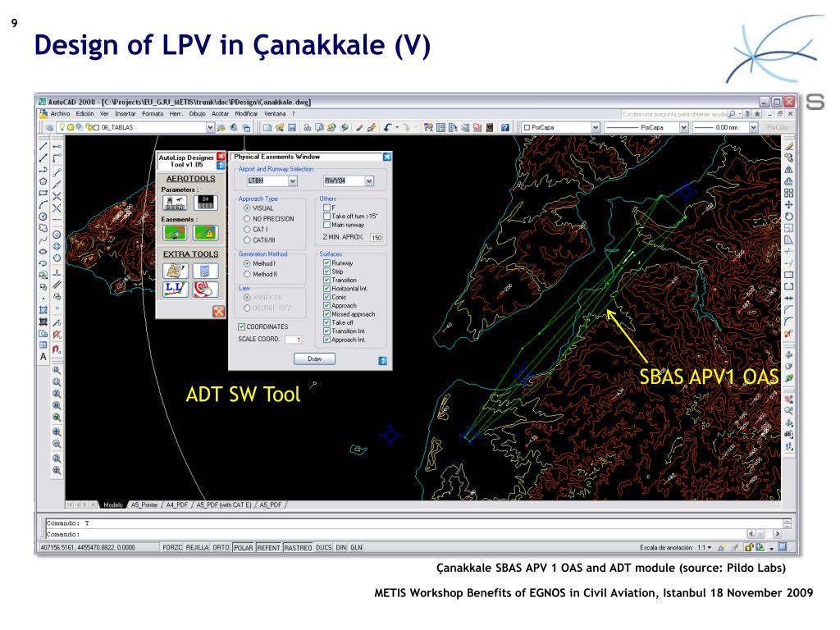Open airport parameters tool in AEROTOOLS
The height and width of the screenshot is (630, 840).
coord(175,203)
